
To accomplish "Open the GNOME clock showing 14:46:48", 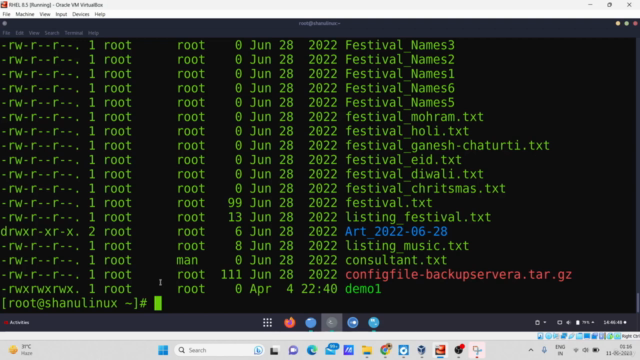I will pos(615,322).
